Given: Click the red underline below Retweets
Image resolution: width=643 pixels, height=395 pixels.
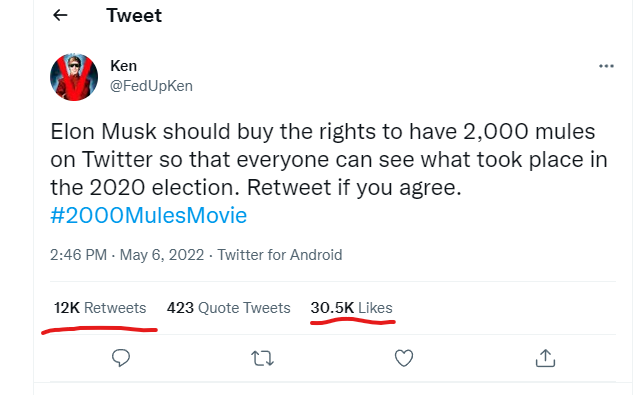Looking at the screenshot, I should (99, 329).
